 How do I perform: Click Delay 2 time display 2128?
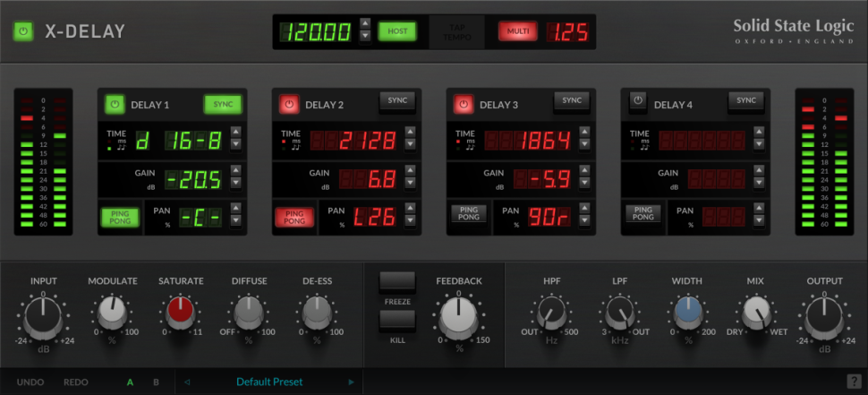[x=353, y=141]
